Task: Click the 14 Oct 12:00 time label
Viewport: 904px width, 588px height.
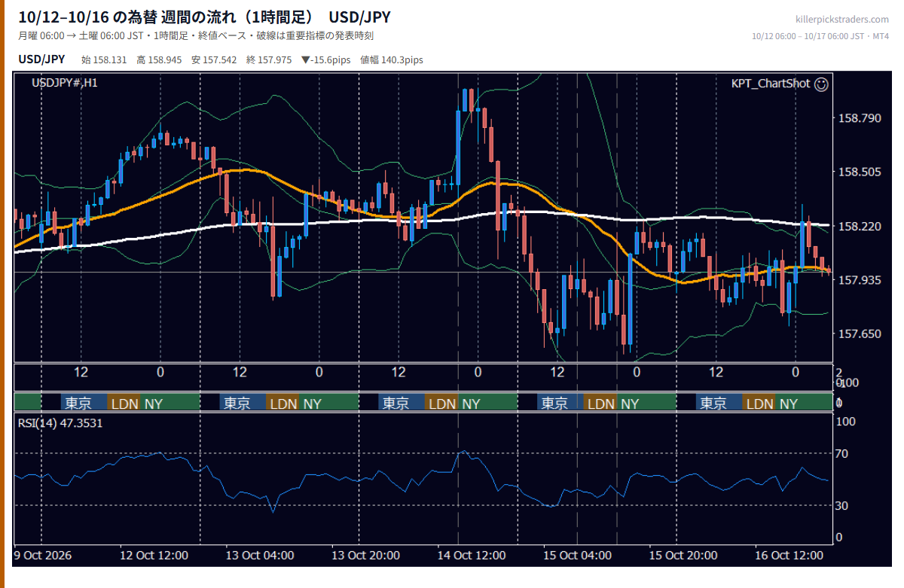Action: coord(471,555)
